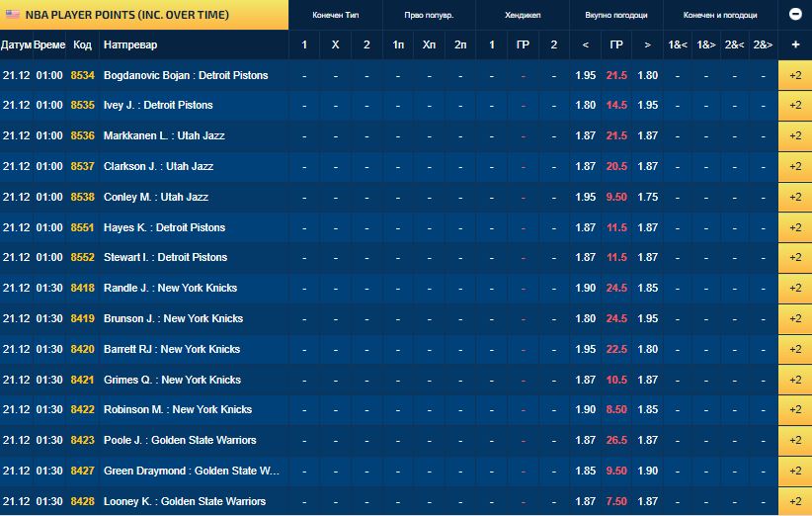Click the plus icon in the header row

[795, 45]
